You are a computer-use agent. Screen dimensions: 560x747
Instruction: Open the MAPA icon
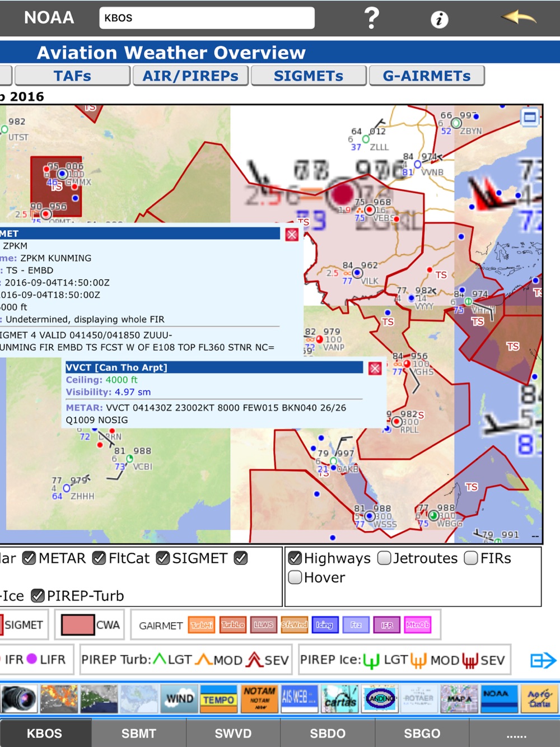coord(459,699)
